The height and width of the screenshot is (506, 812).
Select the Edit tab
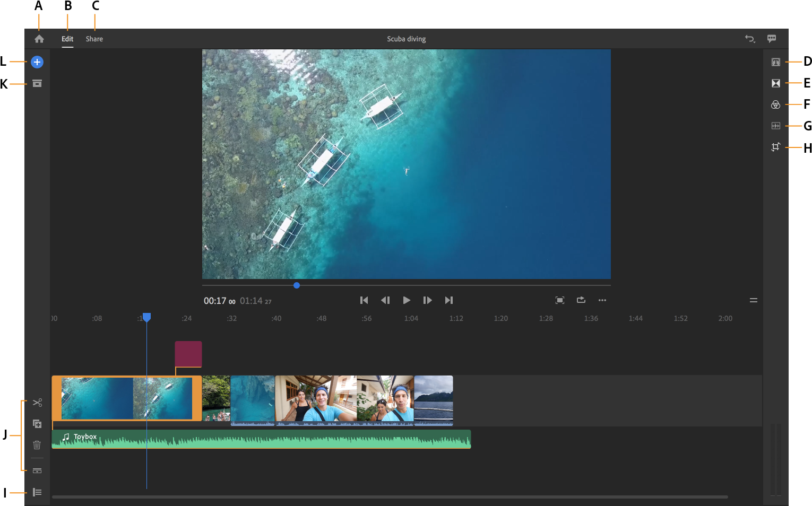pyautogui.click(x=67, y=39)
